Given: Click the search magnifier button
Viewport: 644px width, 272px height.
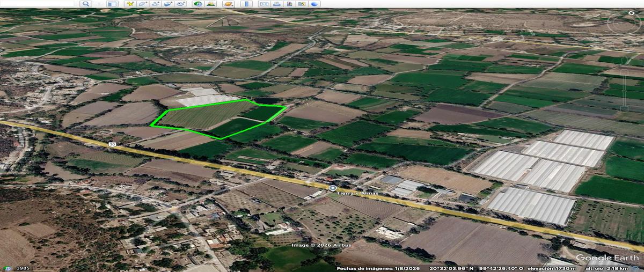Looking at the screenshot, I should [86, 3].
